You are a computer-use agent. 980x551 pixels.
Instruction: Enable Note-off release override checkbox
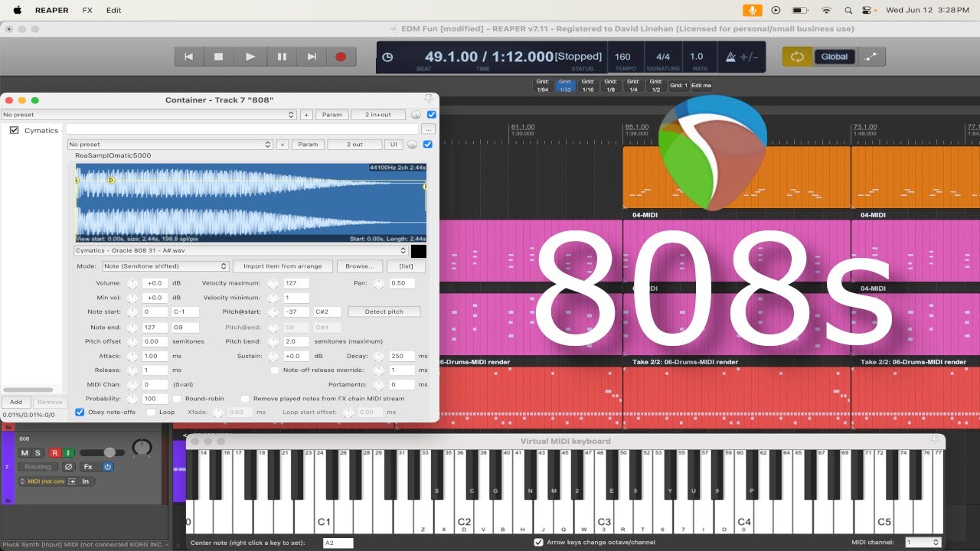[275, 370]
